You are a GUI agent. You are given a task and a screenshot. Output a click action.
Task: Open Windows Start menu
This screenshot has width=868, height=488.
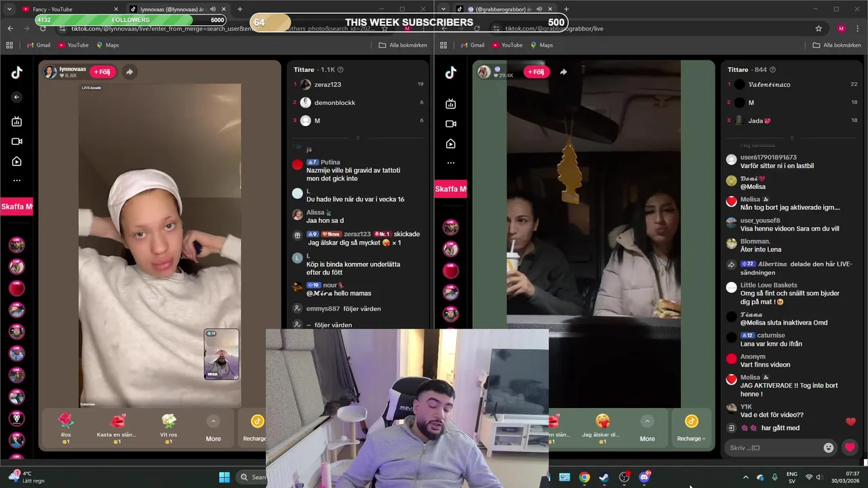point(224,477)
